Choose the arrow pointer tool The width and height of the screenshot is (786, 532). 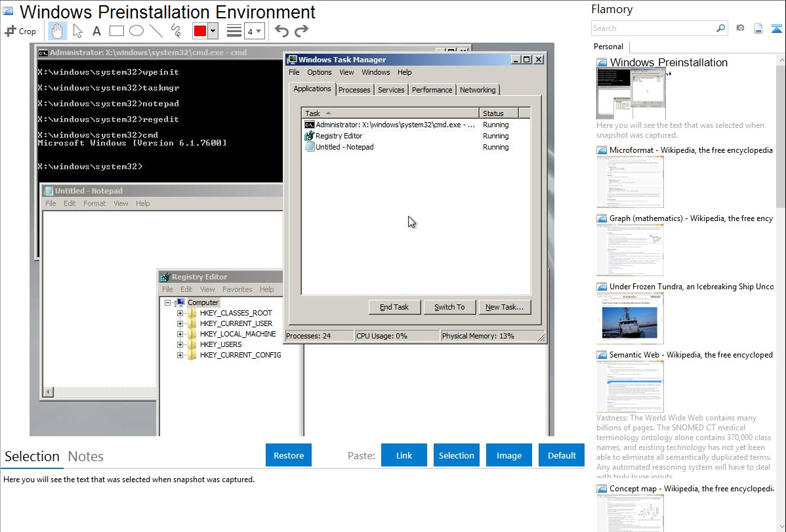click(x=77, y=31)
